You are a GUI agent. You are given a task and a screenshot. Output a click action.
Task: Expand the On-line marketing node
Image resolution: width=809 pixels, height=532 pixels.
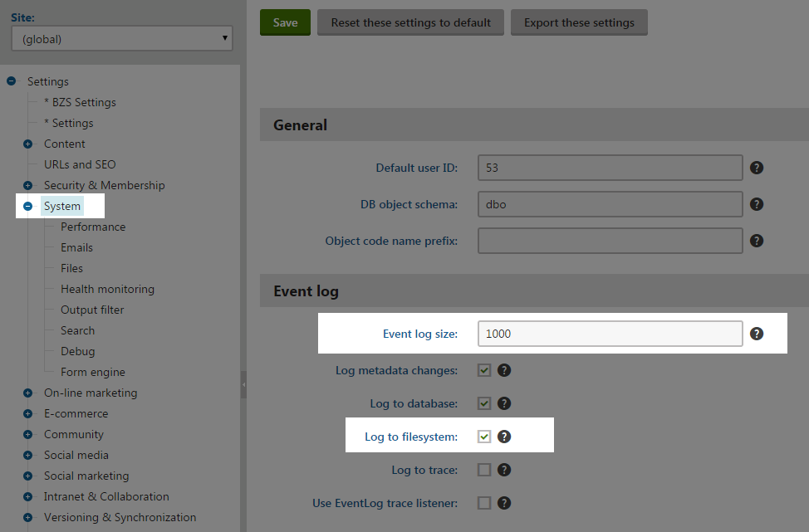[28, 393]
